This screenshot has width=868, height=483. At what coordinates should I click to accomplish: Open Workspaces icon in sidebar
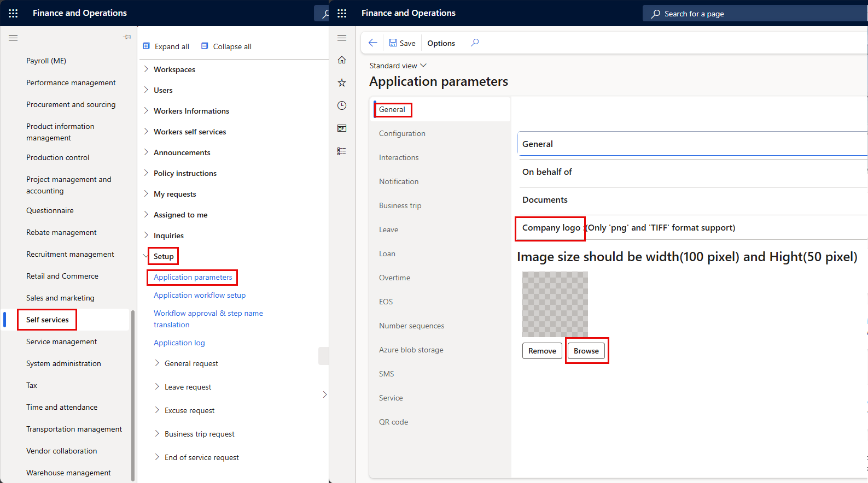[x=342, y=128]
